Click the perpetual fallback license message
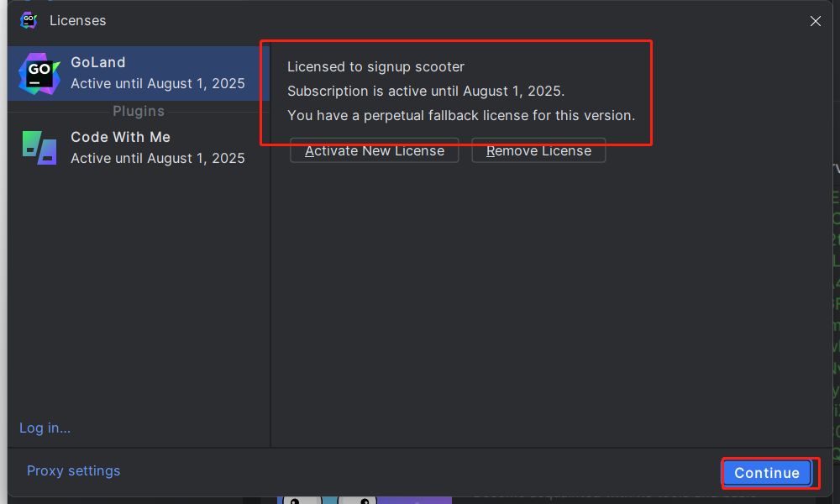Viewport: 840px width, 504px height. [x=460, y=115]
